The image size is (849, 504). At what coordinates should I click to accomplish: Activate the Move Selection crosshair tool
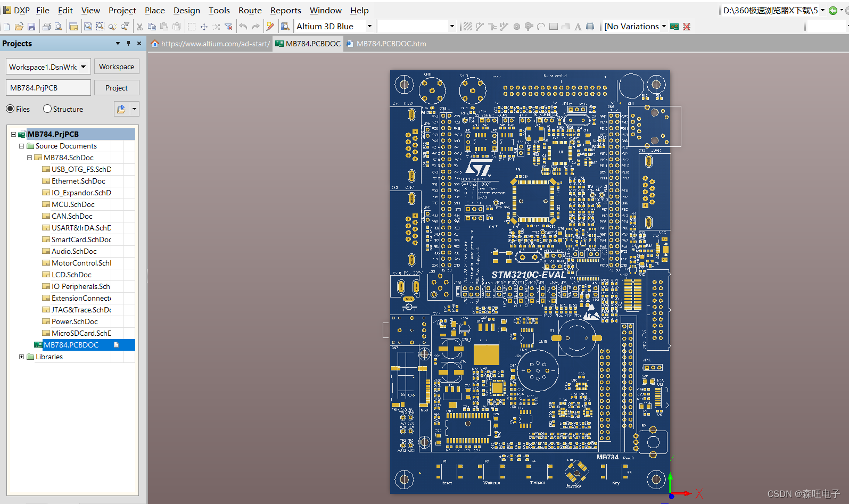[204, 27]
